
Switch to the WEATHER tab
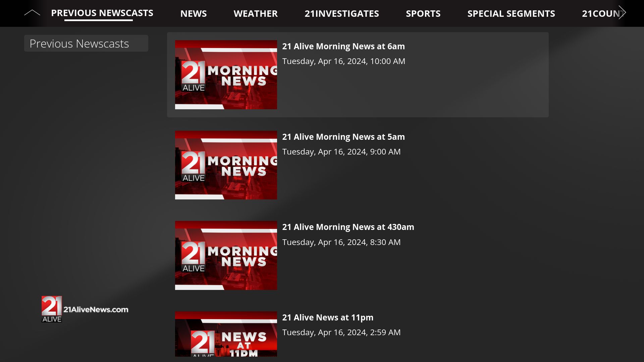point(256,14)
